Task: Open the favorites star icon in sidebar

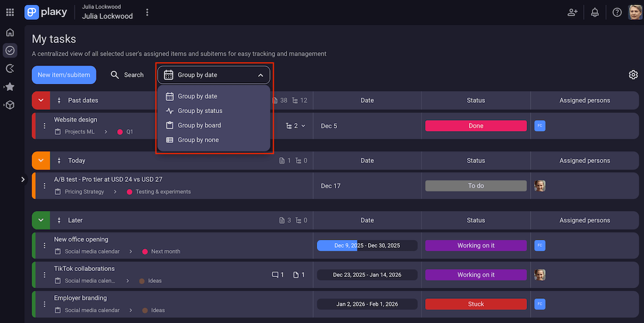Action: pyautogui.click(x=10, y=86)
